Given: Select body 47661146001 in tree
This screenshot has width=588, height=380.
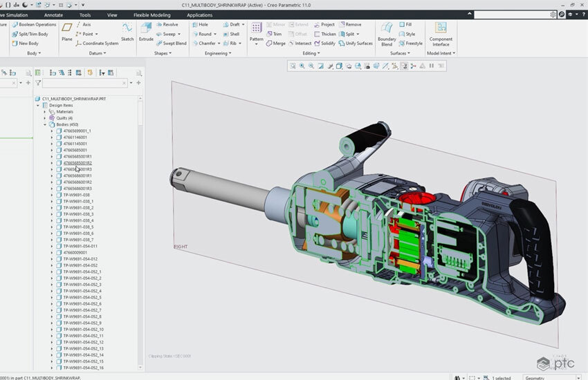Looking at the screenshot, I should click(75, 137).
